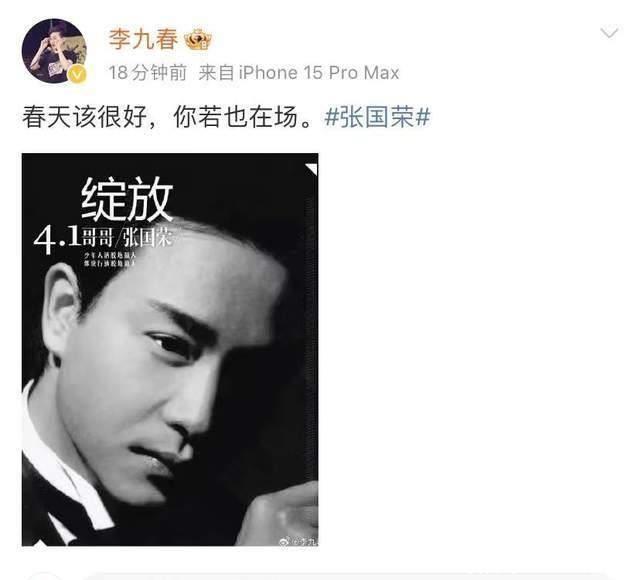Click the white corner triangle on poster
This screenshot has height=580, width=640.
click(312, 169)
